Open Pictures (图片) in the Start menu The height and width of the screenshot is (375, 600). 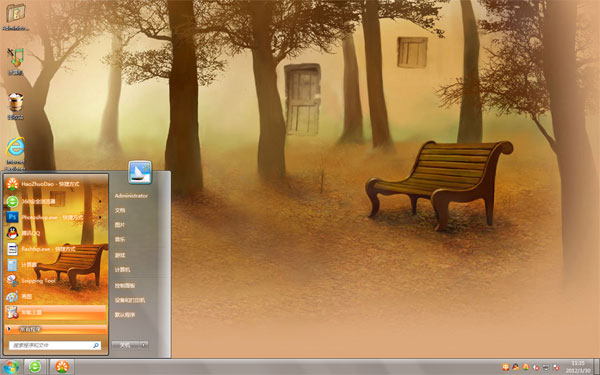coord(120,225)
